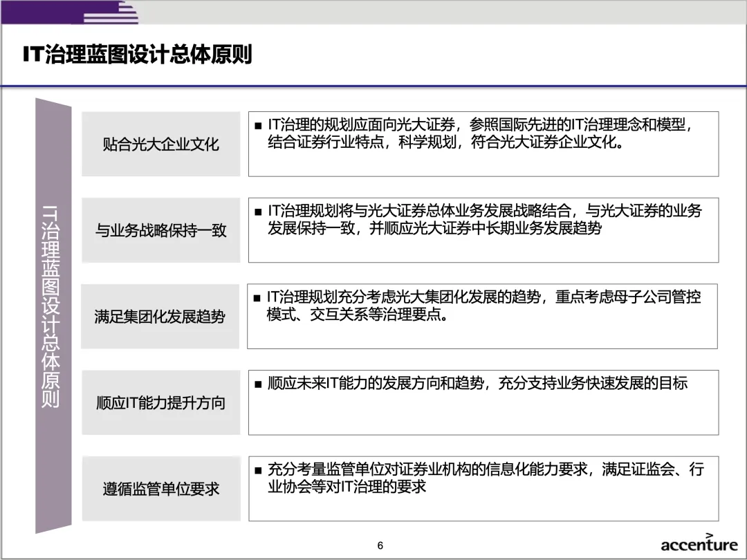The image size is (747, 560).
Task: Select the text box beginning IT治理规划将与光大证券总体业务
Action: click(483, 230)
